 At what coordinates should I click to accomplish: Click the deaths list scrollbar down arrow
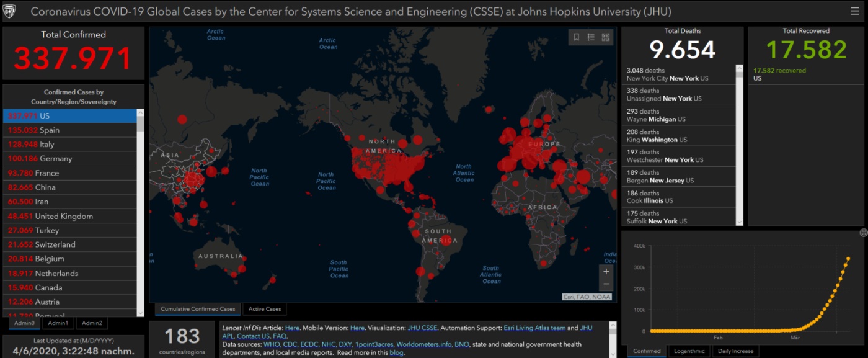pos(739,222)
